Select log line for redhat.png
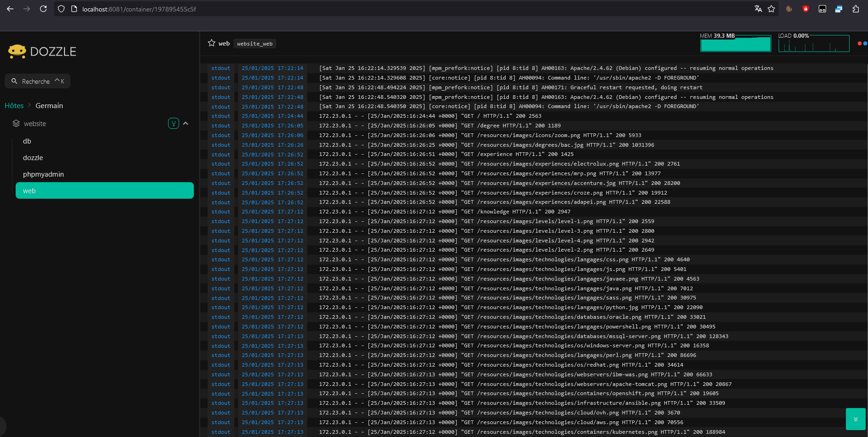 point(534,365)
